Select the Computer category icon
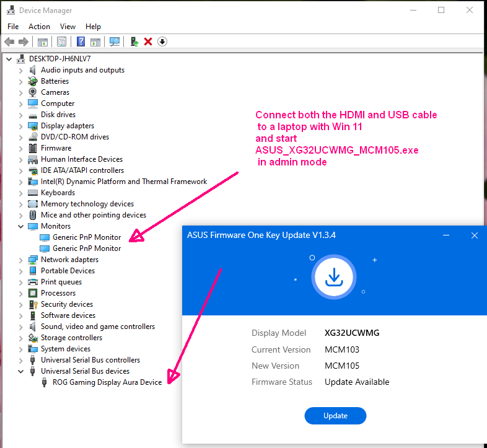This screenshot has height=448, width=487. point(33,103)
